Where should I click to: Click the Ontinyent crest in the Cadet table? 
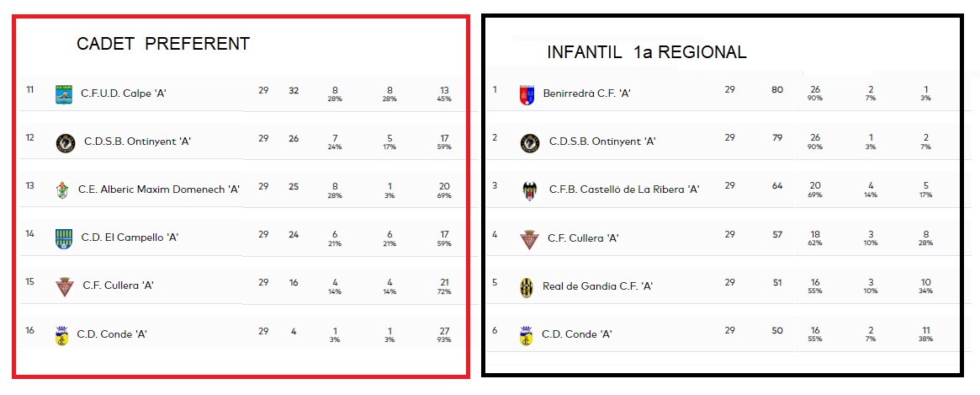coord(66,143)
